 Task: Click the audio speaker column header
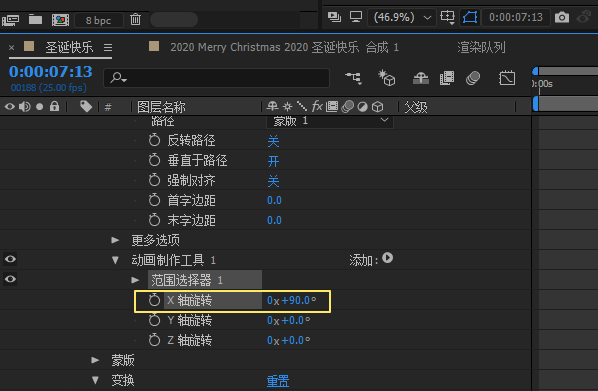25,106
